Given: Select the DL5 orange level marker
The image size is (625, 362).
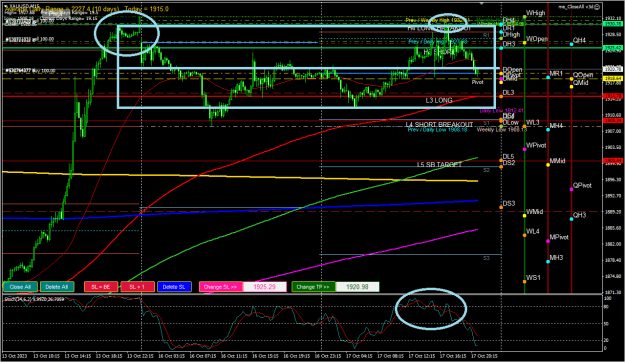Looking at the screenshot, I should [501, 160].
